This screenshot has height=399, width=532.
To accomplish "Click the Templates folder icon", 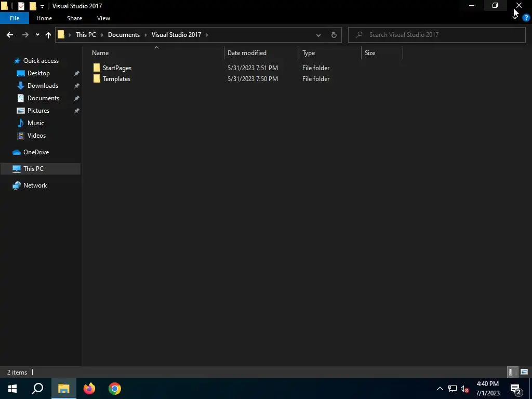I will coord(97,79).
